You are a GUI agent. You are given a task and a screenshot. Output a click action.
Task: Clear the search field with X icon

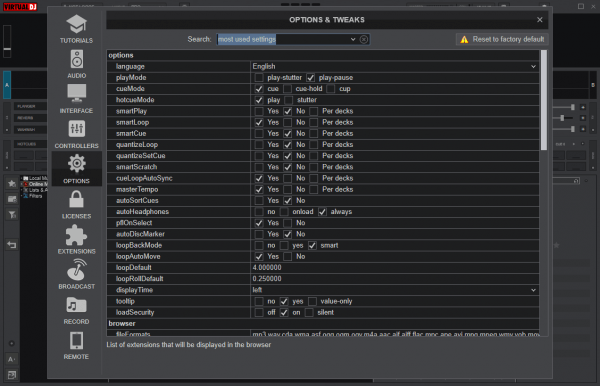click(x=364, y=39)
